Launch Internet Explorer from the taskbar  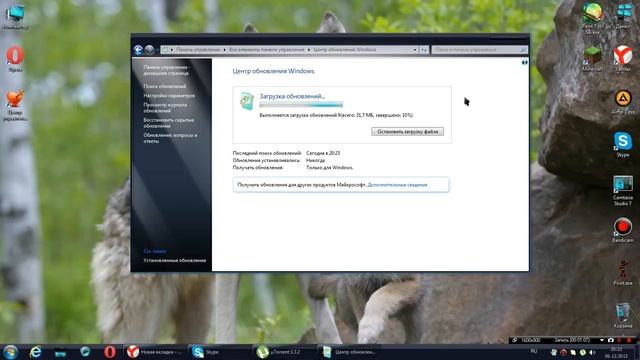click(36, 352)
